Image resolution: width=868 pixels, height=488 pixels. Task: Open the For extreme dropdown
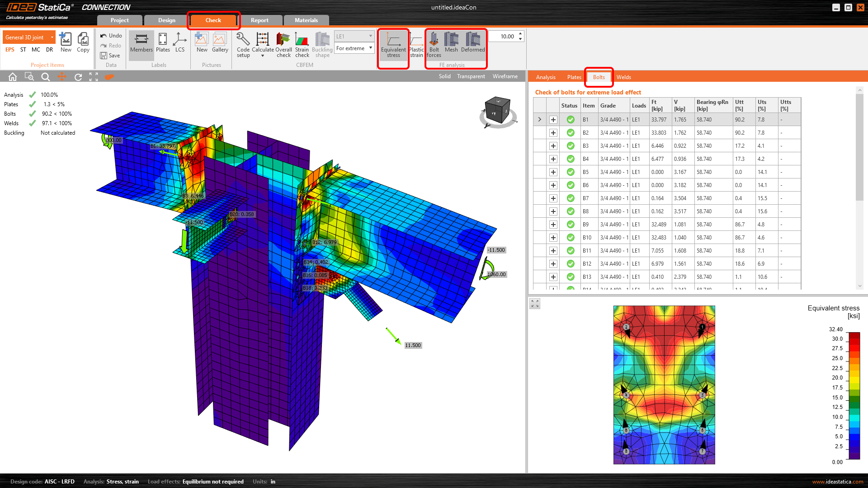click(x=354, y=48)
